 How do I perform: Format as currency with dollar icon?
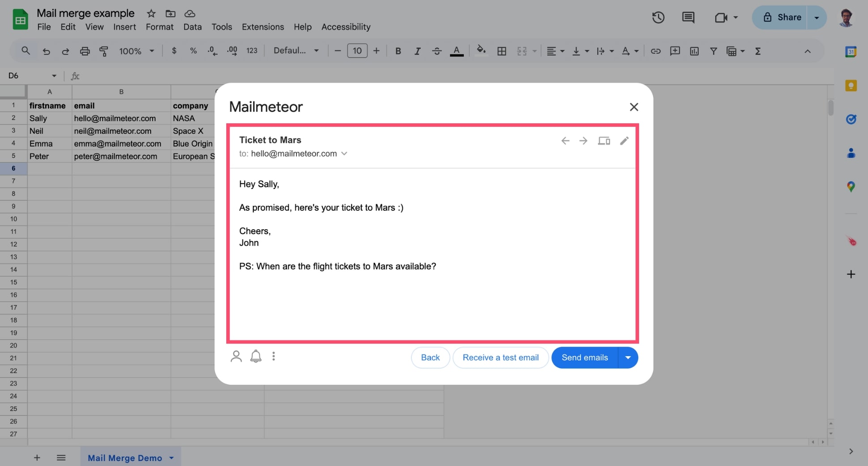point(174,51)
